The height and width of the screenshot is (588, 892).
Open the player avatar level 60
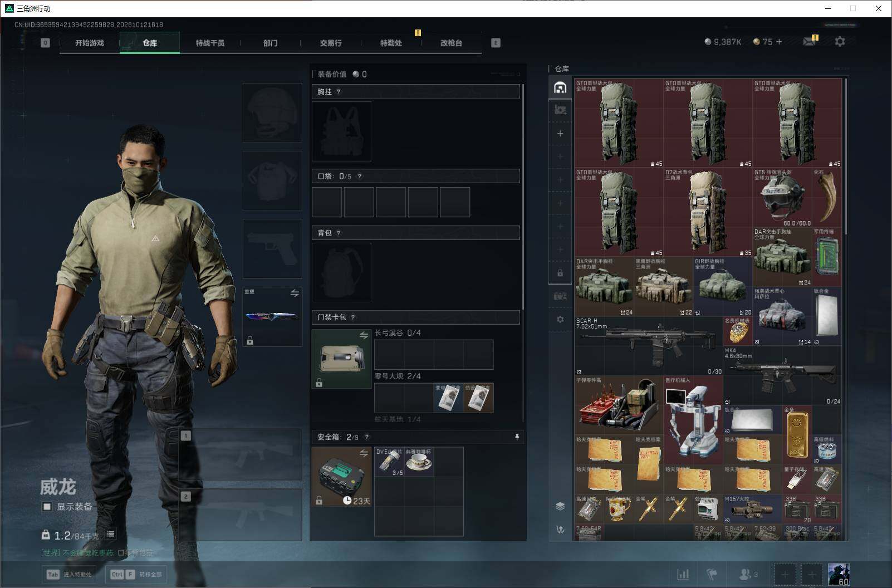tap(839, 574)
